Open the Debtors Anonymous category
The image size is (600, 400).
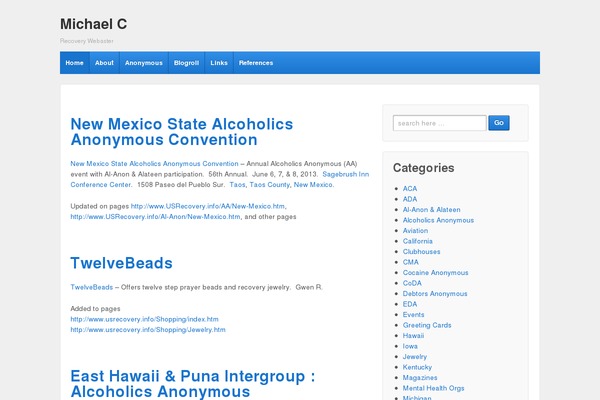tap(435, 294)
